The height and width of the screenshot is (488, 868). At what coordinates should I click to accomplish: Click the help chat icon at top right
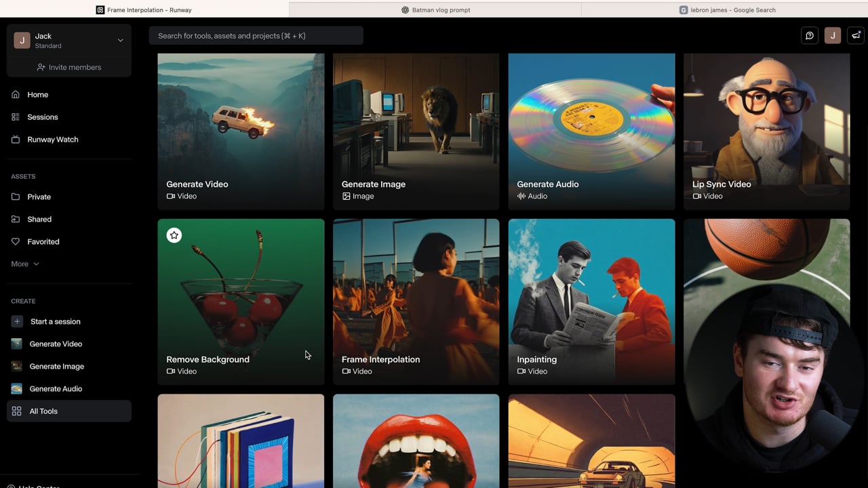810,36
